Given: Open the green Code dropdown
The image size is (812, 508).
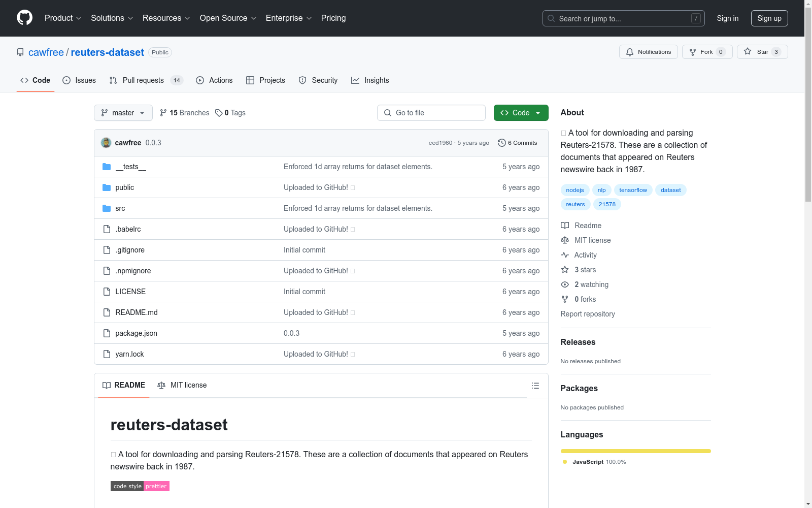Looking at the screenshot, I should tap(521, 113).
